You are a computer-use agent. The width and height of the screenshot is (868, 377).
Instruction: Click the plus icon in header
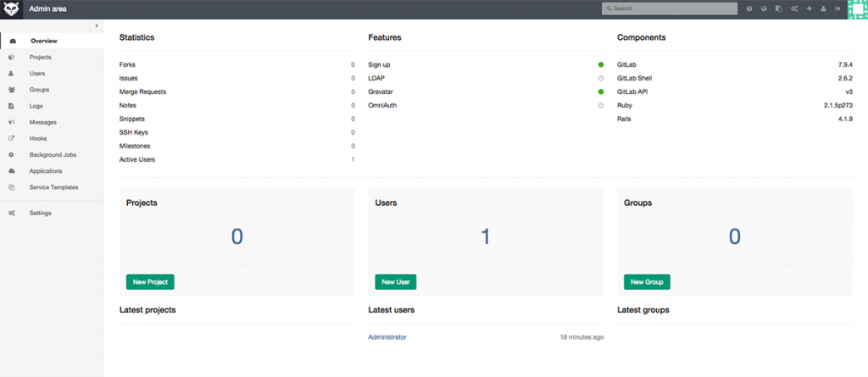[x=809, y=9]
